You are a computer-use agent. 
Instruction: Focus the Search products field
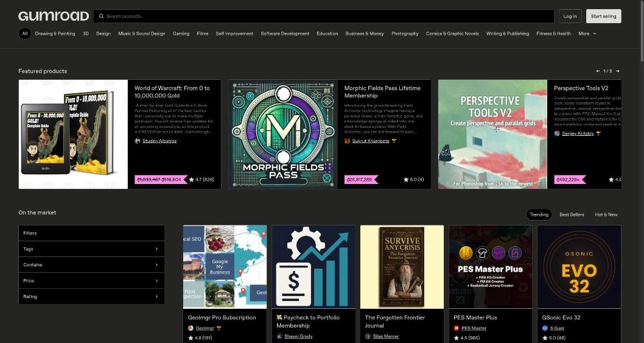click(324, 16)
